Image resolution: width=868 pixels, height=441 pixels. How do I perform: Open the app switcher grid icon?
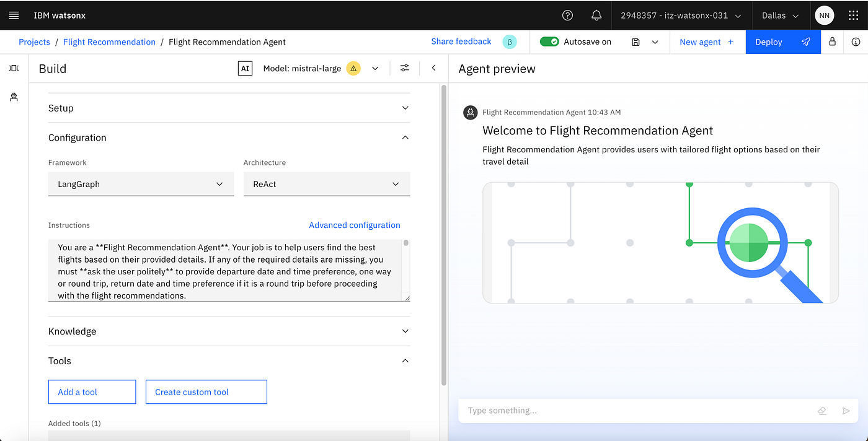pyautogui.click(x=853, y=15)
